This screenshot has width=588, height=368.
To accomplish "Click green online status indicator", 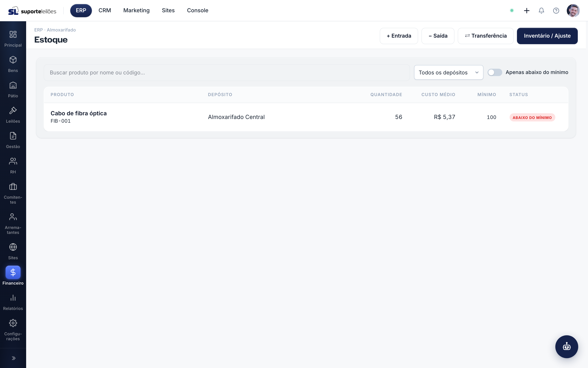I will [512, 10].
